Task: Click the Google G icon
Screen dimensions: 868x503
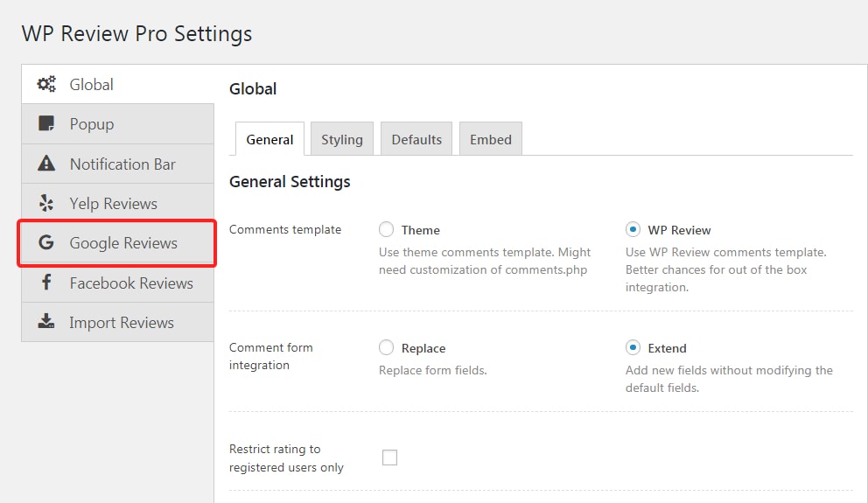Action: (x=46, y=242)
